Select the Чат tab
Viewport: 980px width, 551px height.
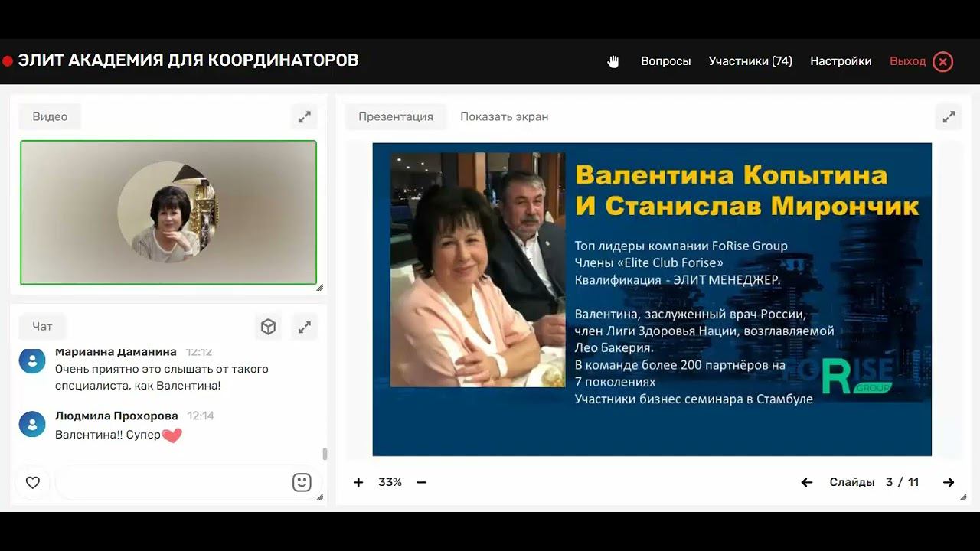42,326
